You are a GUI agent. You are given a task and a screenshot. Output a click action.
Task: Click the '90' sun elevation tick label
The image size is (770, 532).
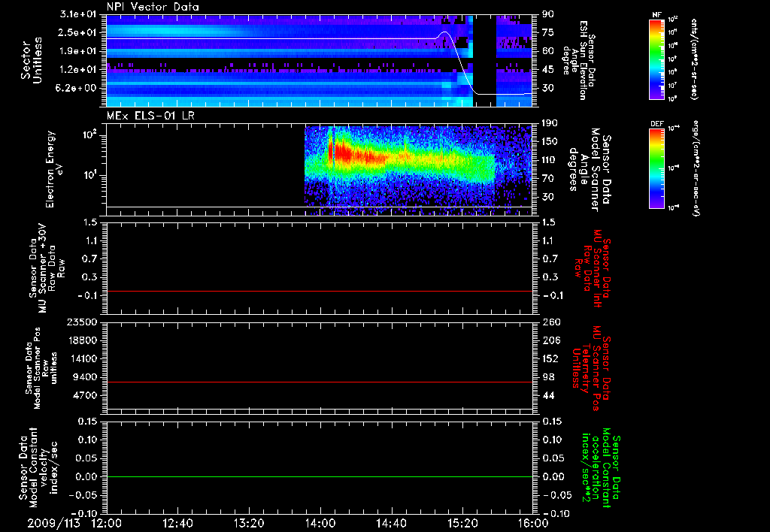tap(548, 14)
